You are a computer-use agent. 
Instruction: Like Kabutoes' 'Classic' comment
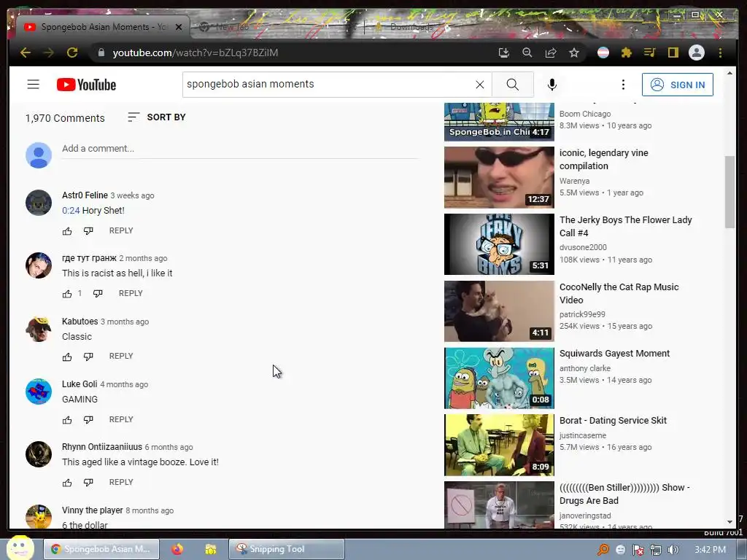pos(67,357)
